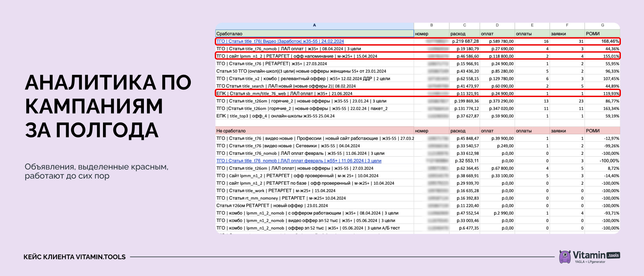
Task: Select the Статья т26ом РЕТАРГЕТ новый оффер row
Action: point(418,205)
